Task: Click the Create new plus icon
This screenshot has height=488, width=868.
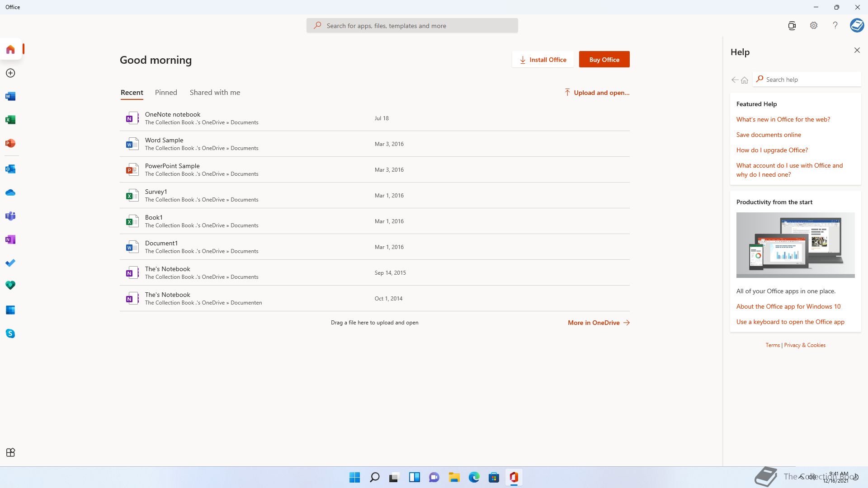Action: [x=10, y=73]
